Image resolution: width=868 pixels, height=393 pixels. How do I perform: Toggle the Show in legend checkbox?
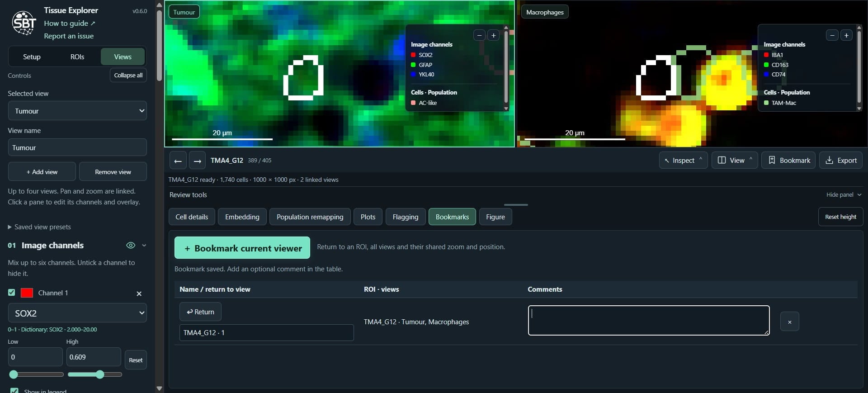coord(14,391)
